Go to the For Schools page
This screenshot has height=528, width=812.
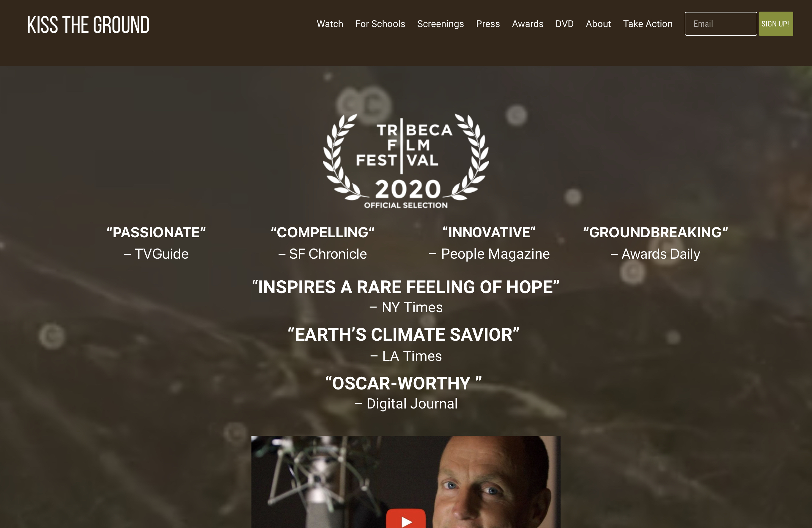(x=380, y=24)
